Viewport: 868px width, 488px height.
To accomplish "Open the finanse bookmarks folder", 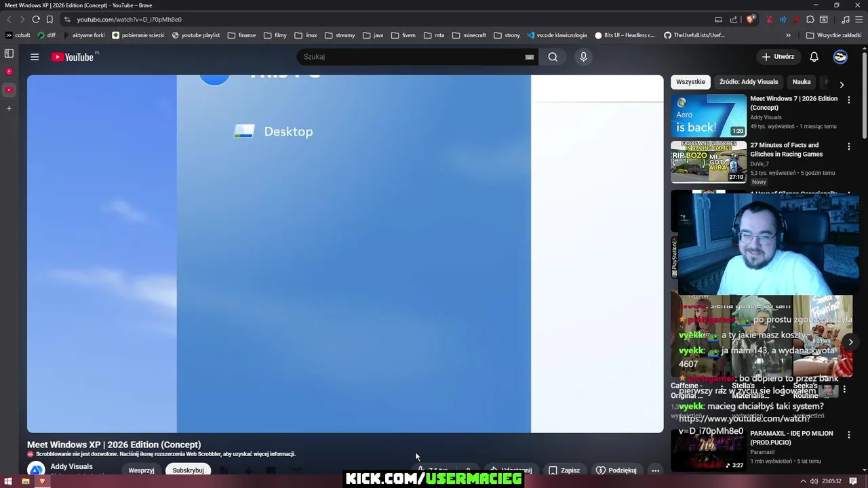I will point(241,35).
